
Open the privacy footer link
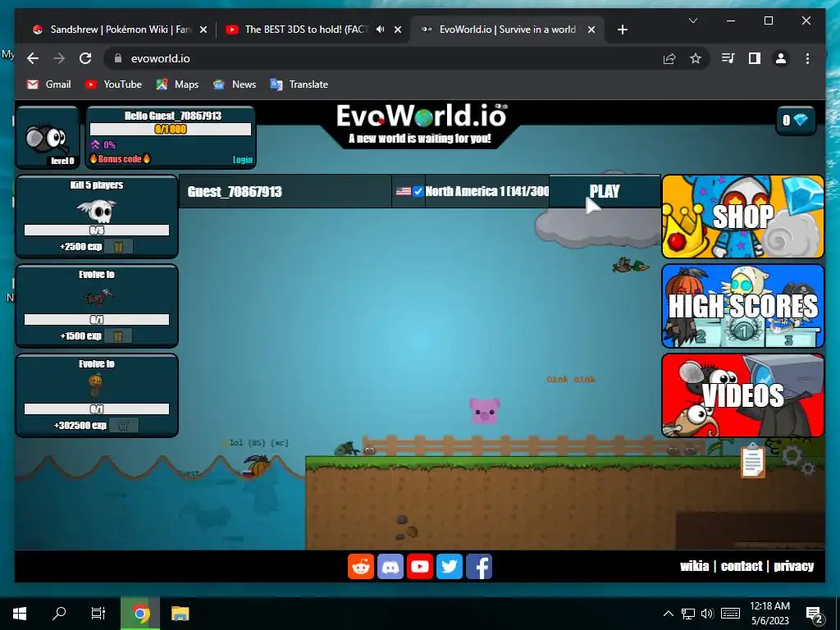click(x=793, y=566)
